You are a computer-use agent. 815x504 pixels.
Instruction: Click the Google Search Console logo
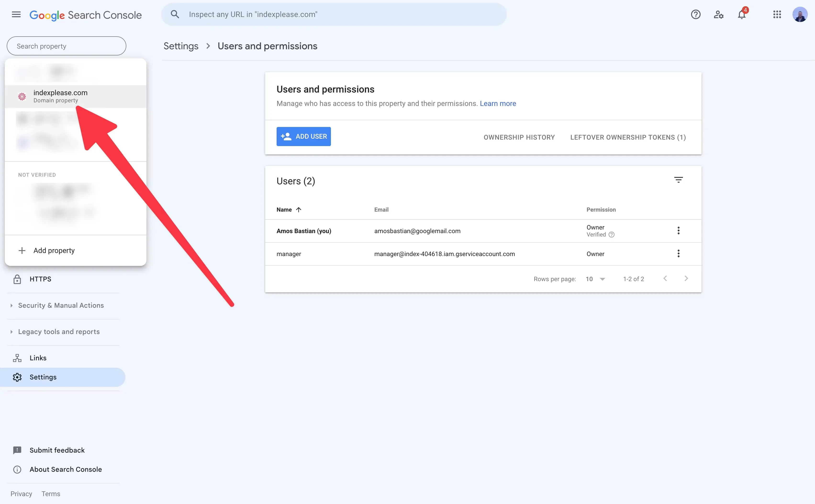pyautogui.click(x=85, y=15)
